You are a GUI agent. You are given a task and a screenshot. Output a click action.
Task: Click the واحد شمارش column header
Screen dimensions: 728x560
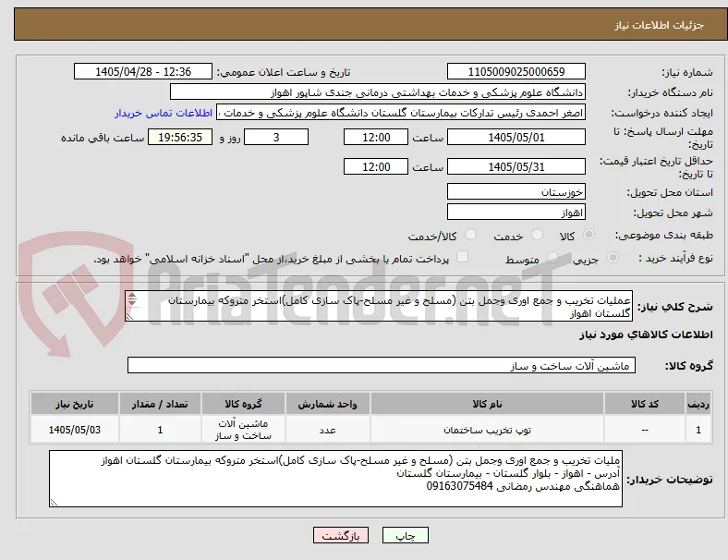(x=328, y=404)
